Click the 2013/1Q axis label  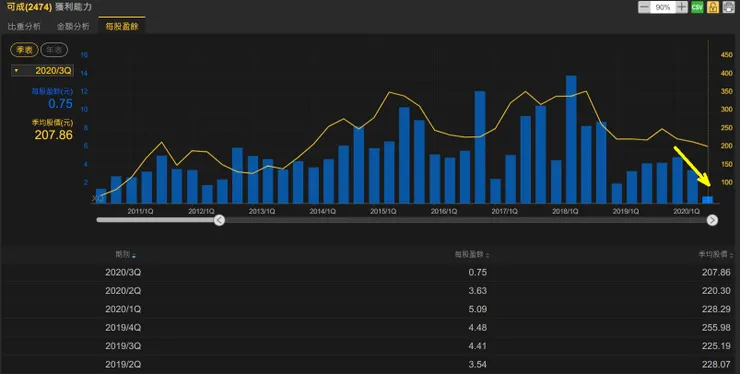click(262, 212)
